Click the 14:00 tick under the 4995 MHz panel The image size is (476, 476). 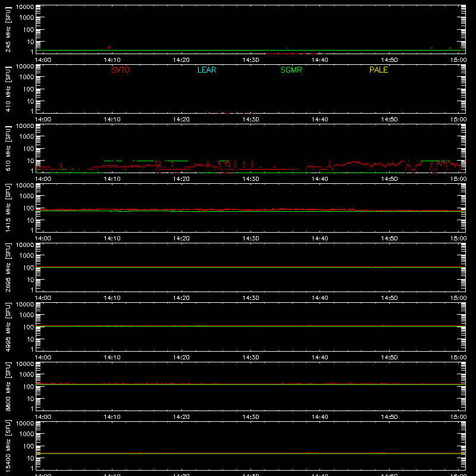[43, 358]
